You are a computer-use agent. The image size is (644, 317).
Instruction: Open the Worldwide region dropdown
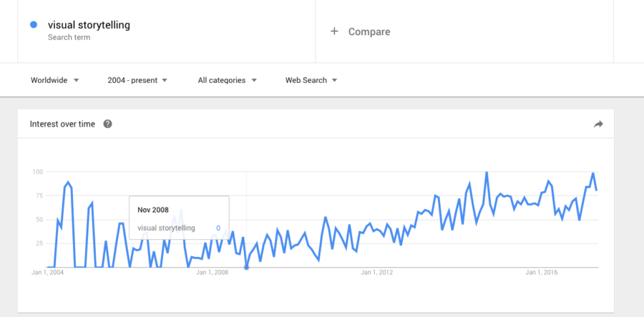tap(54, 80)
